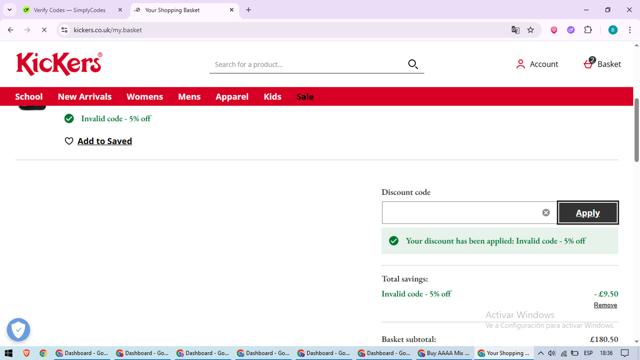Close the Your Shopping Basket tab

(231, 10)
